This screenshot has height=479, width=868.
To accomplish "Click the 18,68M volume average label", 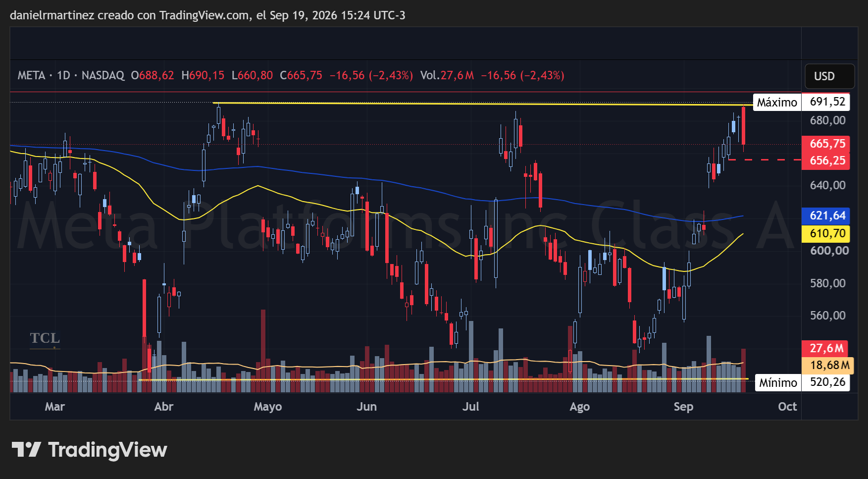I will [828, 366].
